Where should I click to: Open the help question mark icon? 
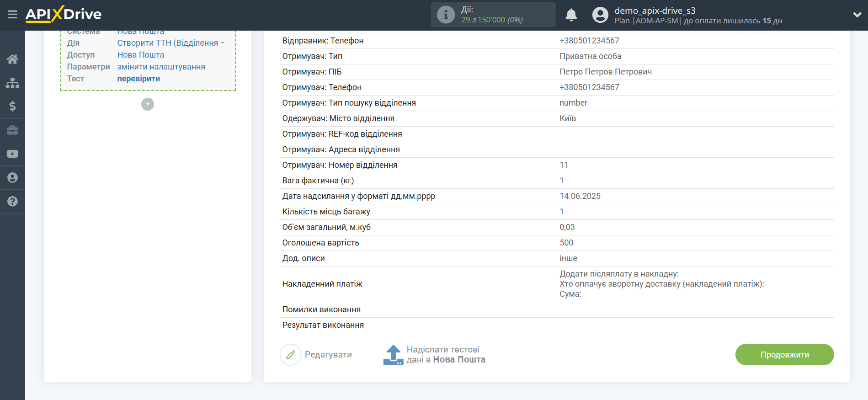tap(12, 202)
